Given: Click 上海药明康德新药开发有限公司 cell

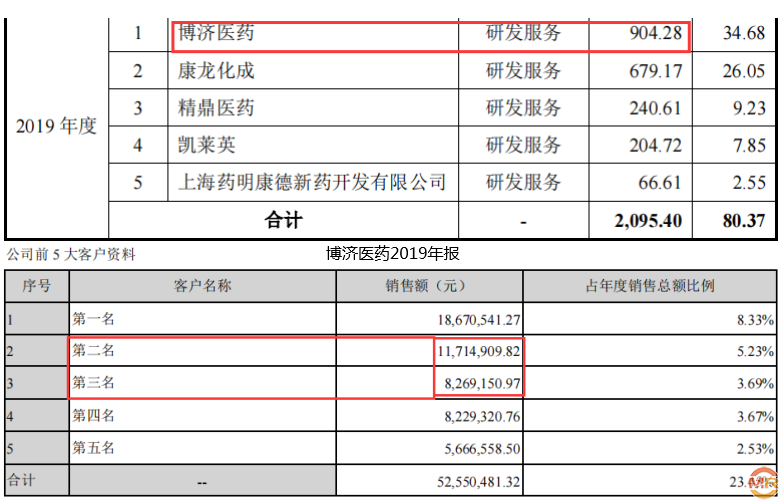Looking at the screenshot, I should pos(312,182).
